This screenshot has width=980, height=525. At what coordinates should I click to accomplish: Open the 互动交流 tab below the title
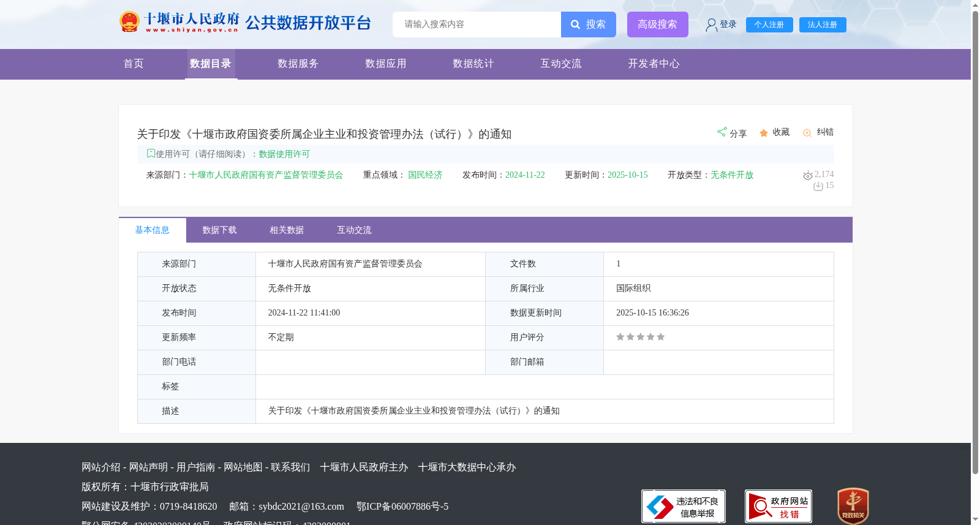point(355,230)
